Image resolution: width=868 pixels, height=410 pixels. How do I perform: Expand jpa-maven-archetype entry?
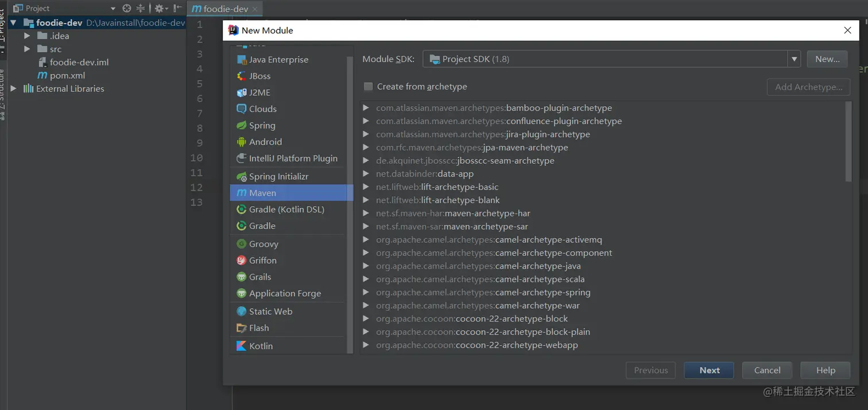tap(366, 148)
